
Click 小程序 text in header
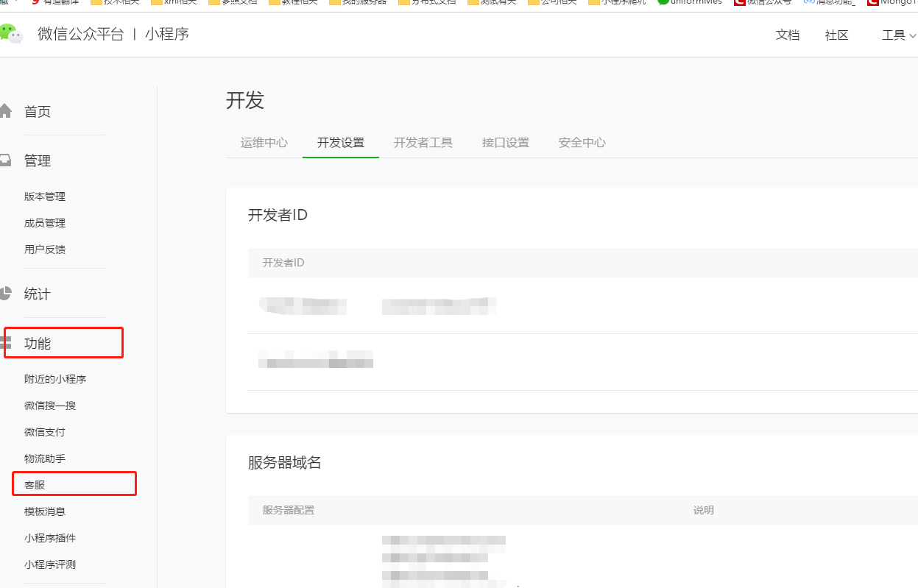point(167,34)
